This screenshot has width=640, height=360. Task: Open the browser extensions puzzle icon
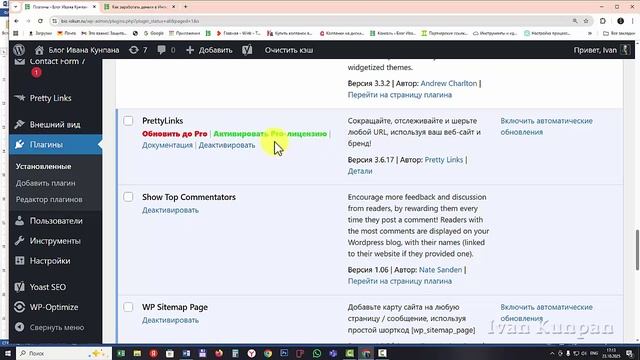coord(602,21)
